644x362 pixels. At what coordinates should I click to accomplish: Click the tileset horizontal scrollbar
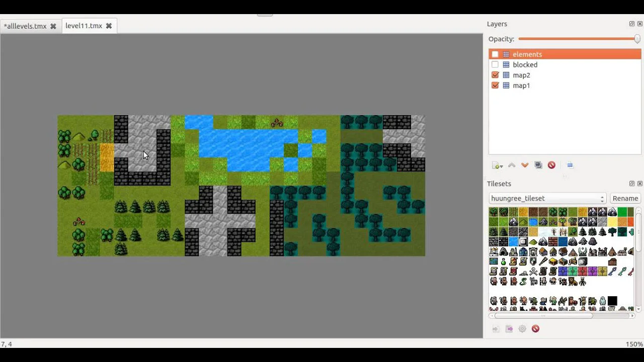point(543,316)
